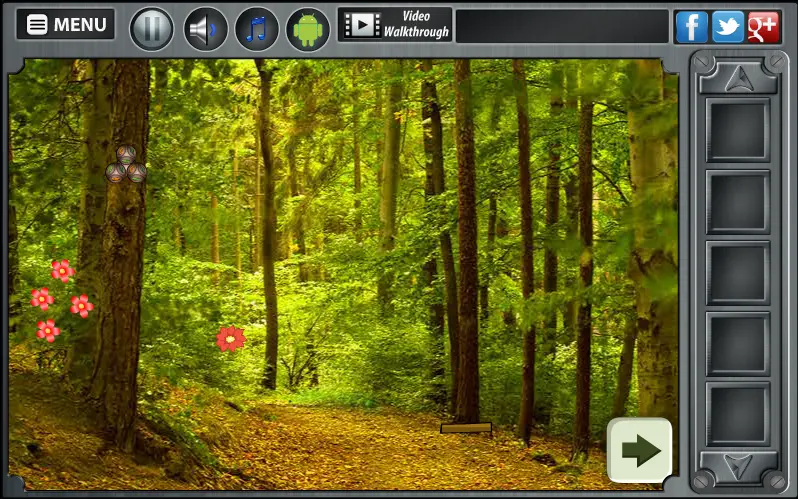Click inventory scroll up arrow
Image resolution: width=798 pixels, height=499 pixels.
pyautogui.click(x=738, y=78)
